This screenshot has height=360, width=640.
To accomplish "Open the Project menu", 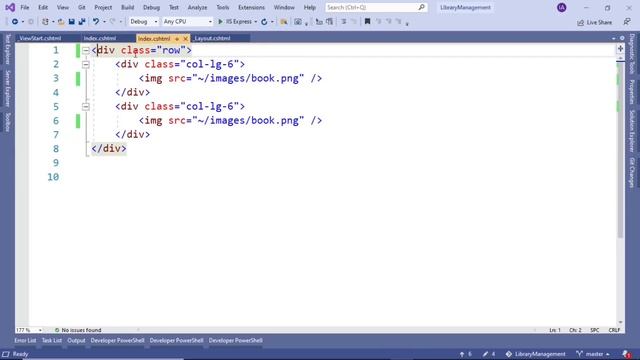I will pos(103,7).
